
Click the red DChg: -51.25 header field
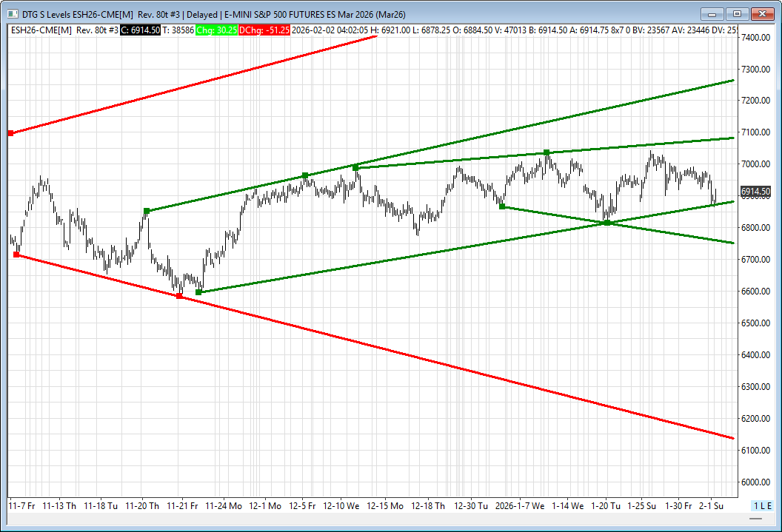click(264, 30)
